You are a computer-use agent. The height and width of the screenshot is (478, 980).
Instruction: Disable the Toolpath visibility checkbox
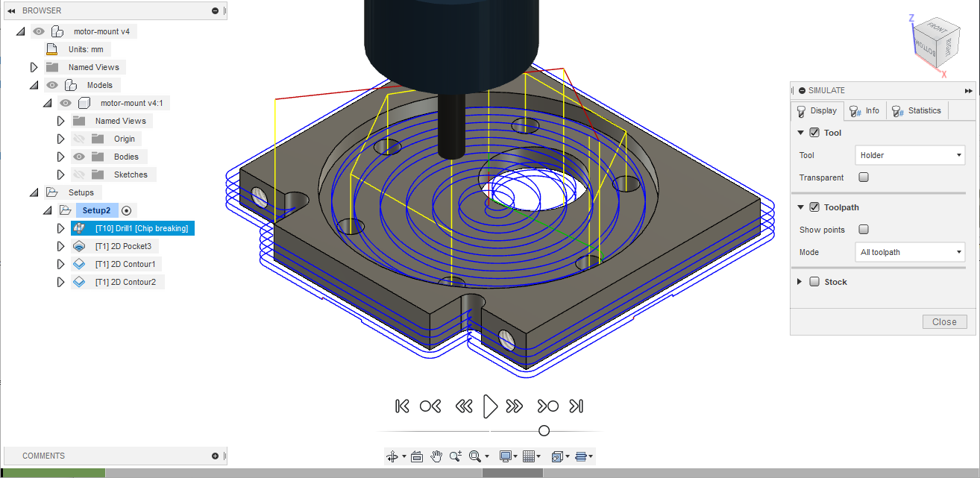(813, 207)
